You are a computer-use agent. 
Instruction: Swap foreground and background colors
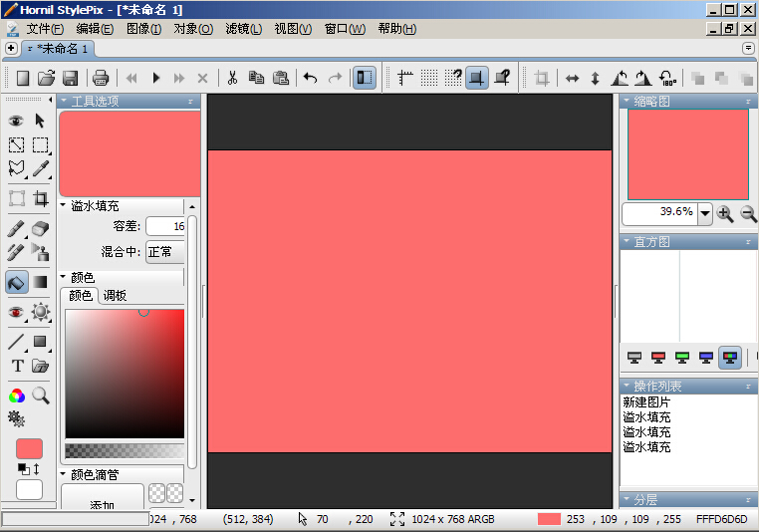36,468
